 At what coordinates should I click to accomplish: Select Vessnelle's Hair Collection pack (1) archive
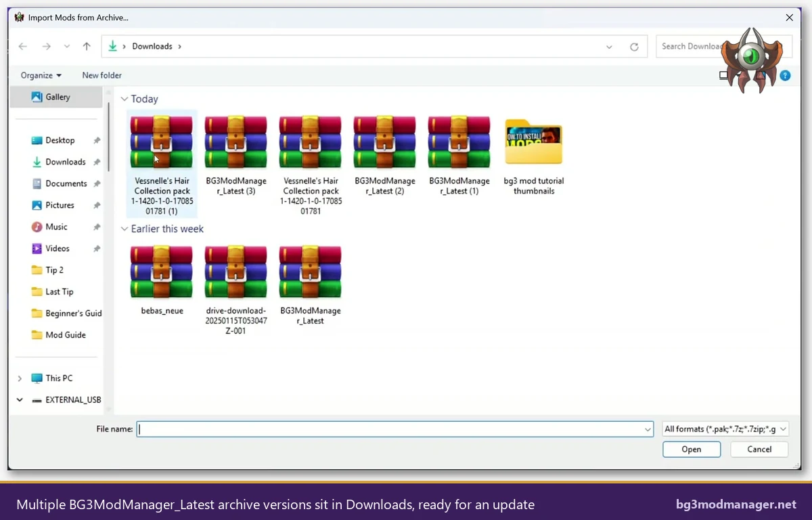[x=162, y=165]
